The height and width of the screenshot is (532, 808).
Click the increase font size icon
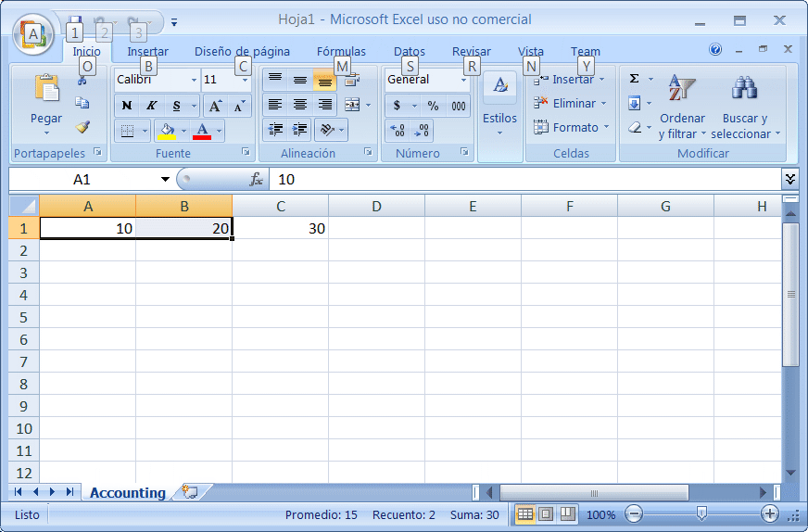pos(215,106)
